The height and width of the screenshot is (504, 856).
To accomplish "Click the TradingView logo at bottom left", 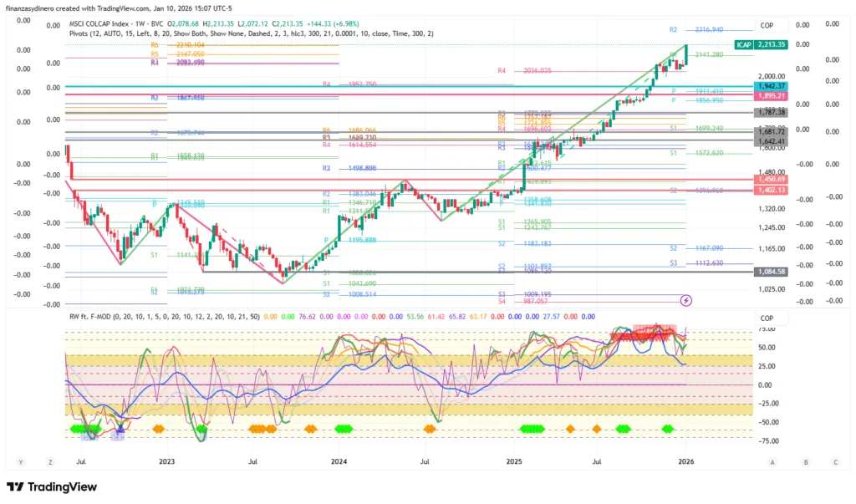I will click(x=52, y=487).
